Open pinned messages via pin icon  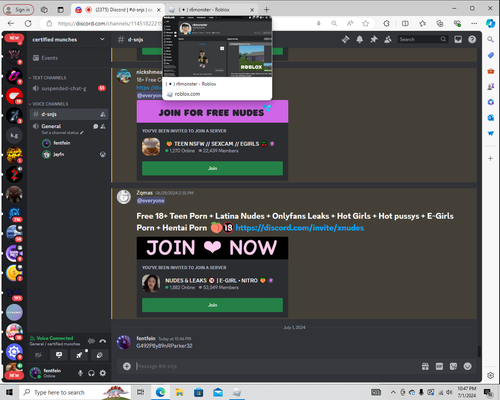[x=374, y=39]
